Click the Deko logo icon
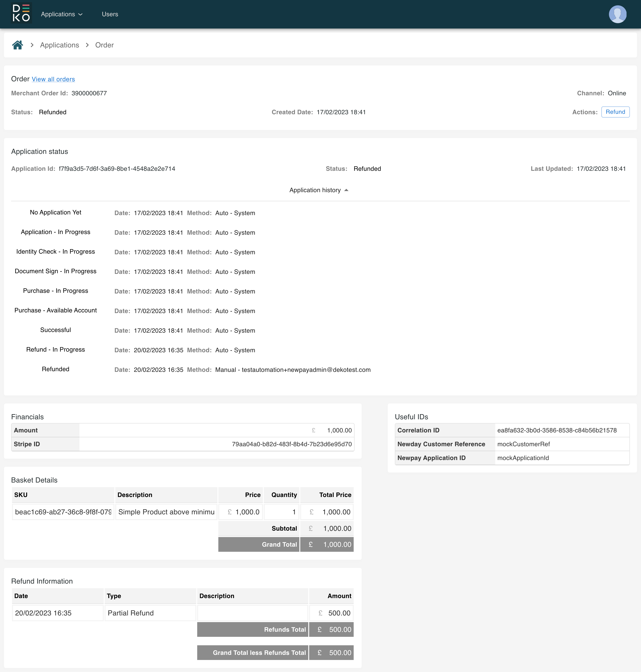Screen dimensions: 641x672 tap(21, 14)
